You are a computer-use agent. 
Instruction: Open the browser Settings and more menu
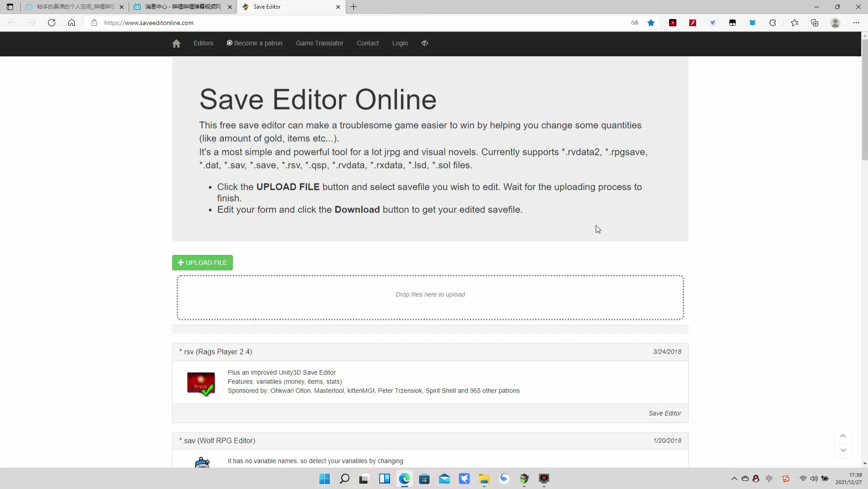856,23
